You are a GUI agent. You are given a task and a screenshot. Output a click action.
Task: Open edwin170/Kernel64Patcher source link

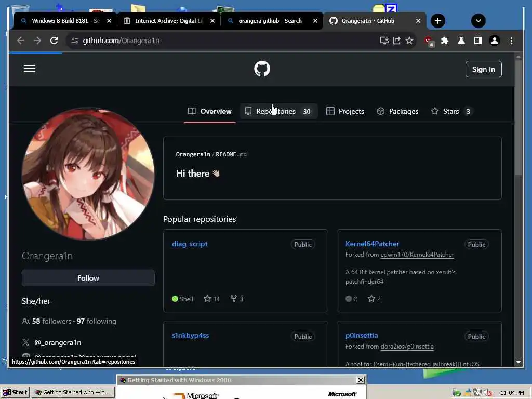[x=417, y=255]
